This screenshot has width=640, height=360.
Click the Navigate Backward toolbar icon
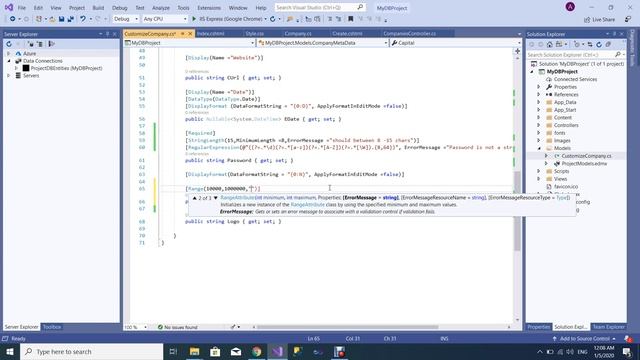point(13,19)
